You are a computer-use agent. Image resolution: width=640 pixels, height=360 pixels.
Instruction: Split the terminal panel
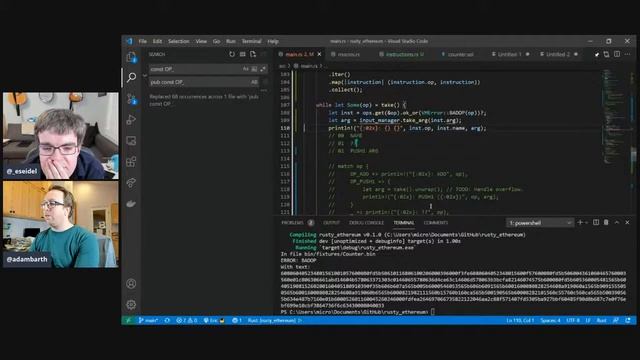coord(596,222)
